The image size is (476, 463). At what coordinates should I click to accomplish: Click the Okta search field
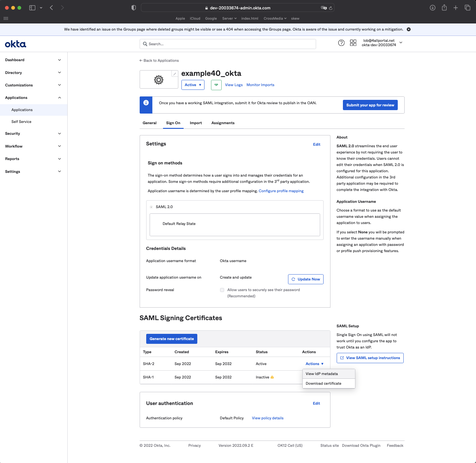click(228, 44)
